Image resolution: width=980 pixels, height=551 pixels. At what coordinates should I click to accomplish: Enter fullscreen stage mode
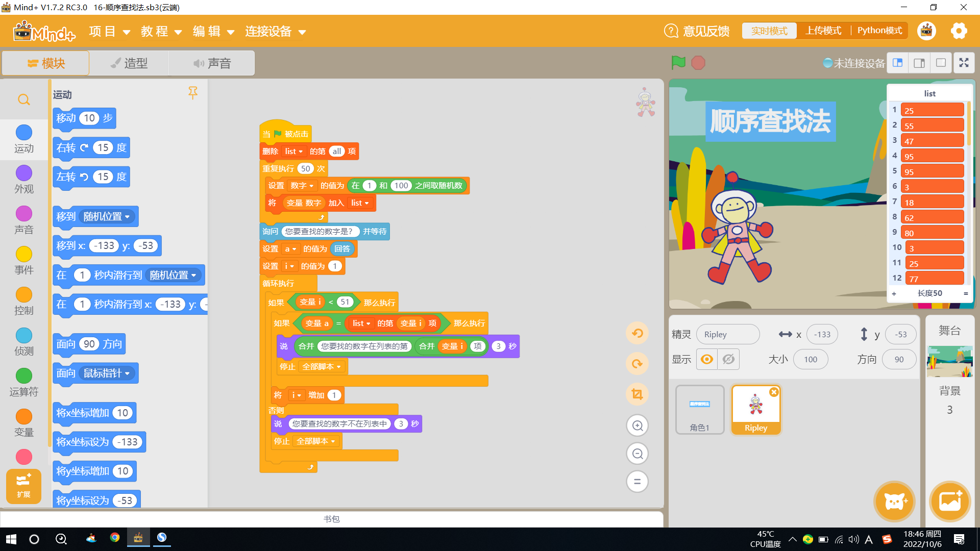964,63
